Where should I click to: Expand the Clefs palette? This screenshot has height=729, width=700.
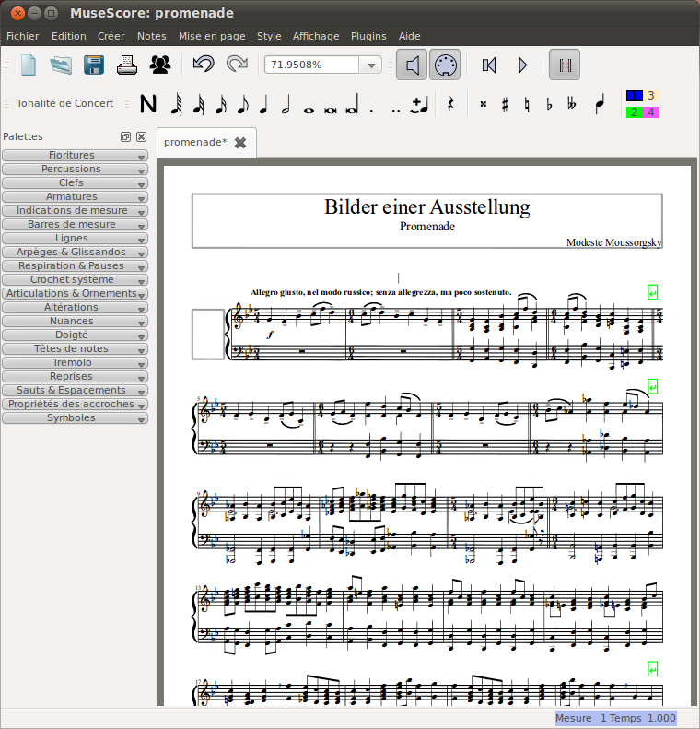76,182
